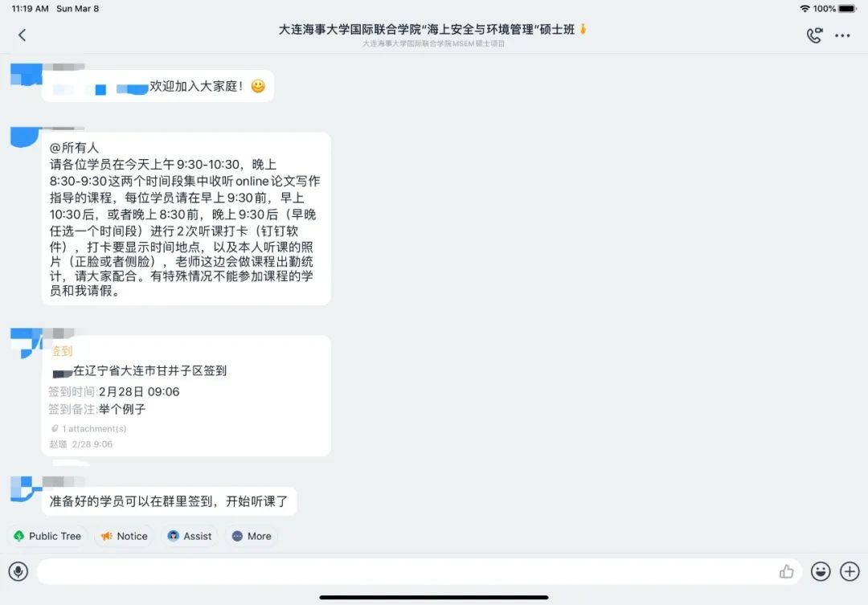Go back using the left chevron
The height and width of the screenshot is (605, 868).
point(23,35)
